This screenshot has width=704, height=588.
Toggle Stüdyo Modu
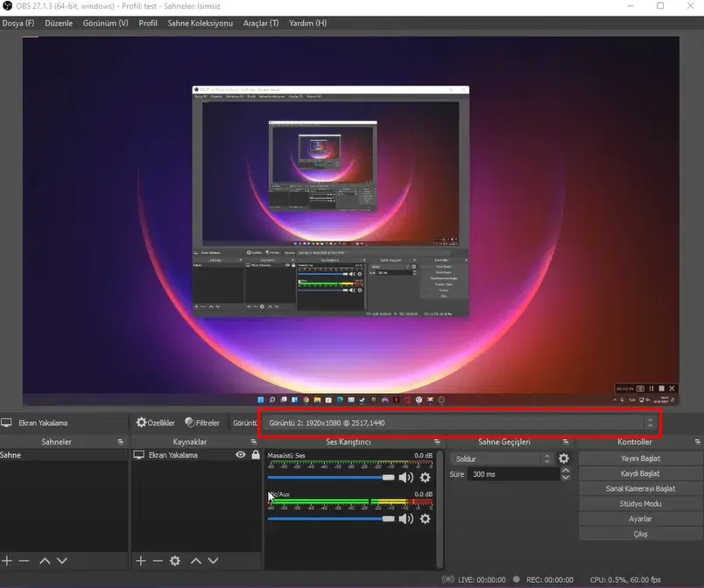point(640,504)
